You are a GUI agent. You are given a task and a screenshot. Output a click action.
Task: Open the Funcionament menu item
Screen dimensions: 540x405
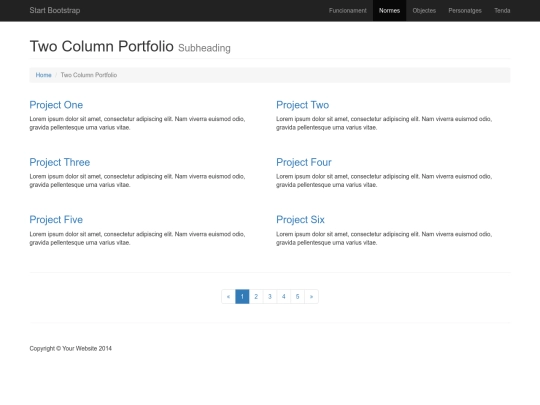[347, 10]
